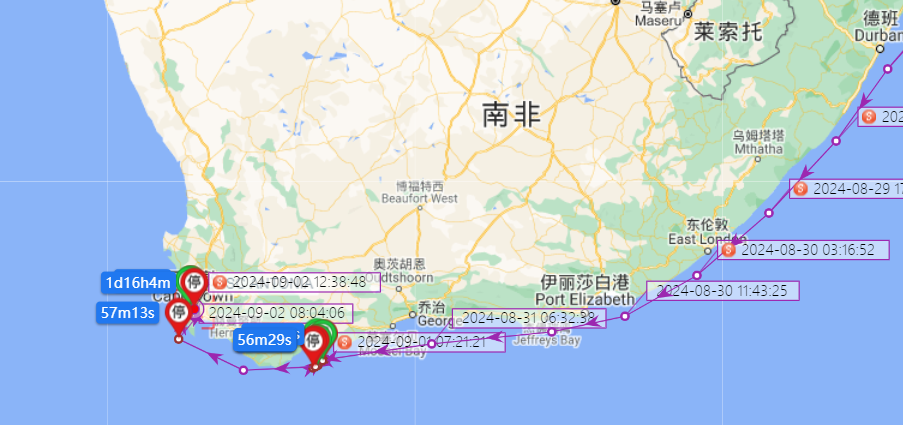The image size is (903, 425).
Task: Click orange icon on 2024-09-02 12:38:48 label
Action: point(219,282)
